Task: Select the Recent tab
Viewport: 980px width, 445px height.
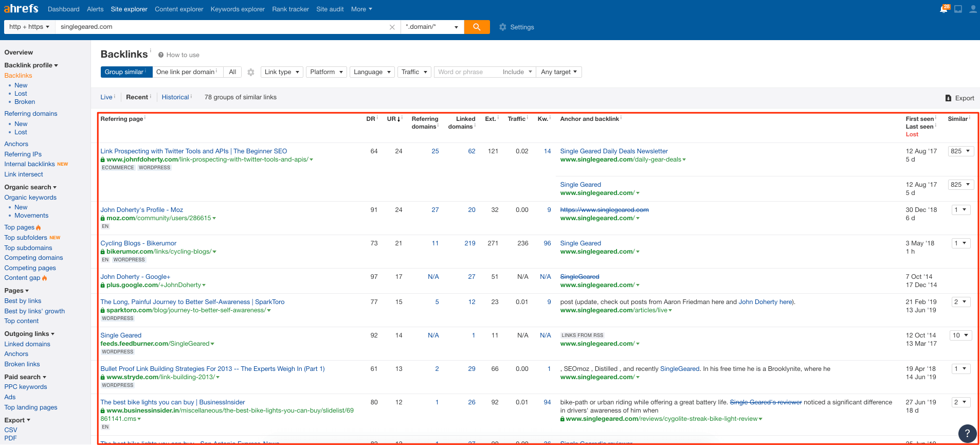Action: pos(137,97)
